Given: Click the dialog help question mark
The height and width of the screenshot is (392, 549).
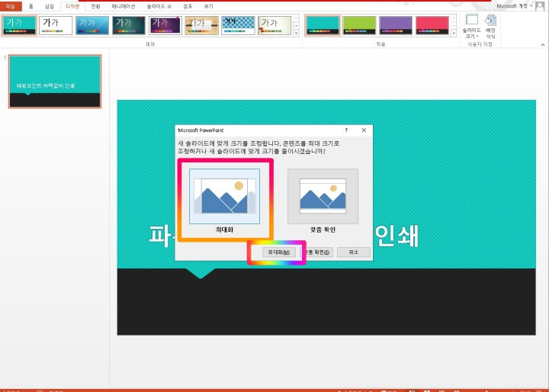Looking at the screenshot, I should pos(346,130).
